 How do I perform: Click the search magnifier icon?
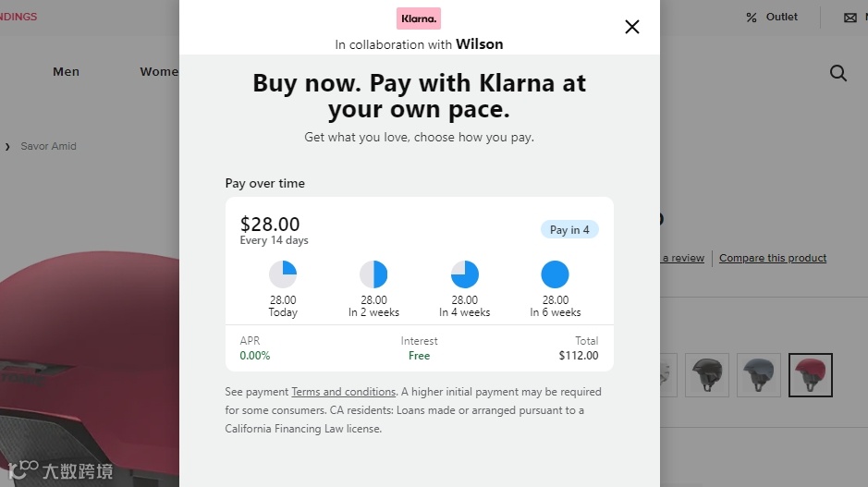tap(838, 73)
